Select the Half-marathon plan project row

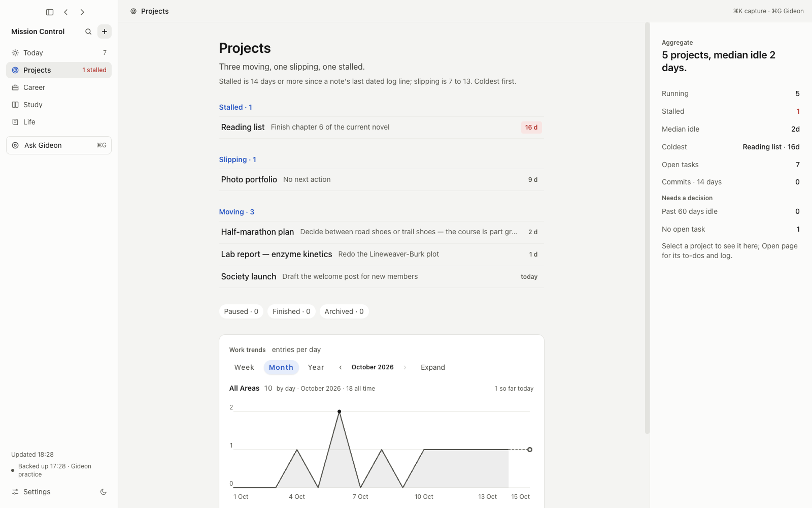pos(381,232)
